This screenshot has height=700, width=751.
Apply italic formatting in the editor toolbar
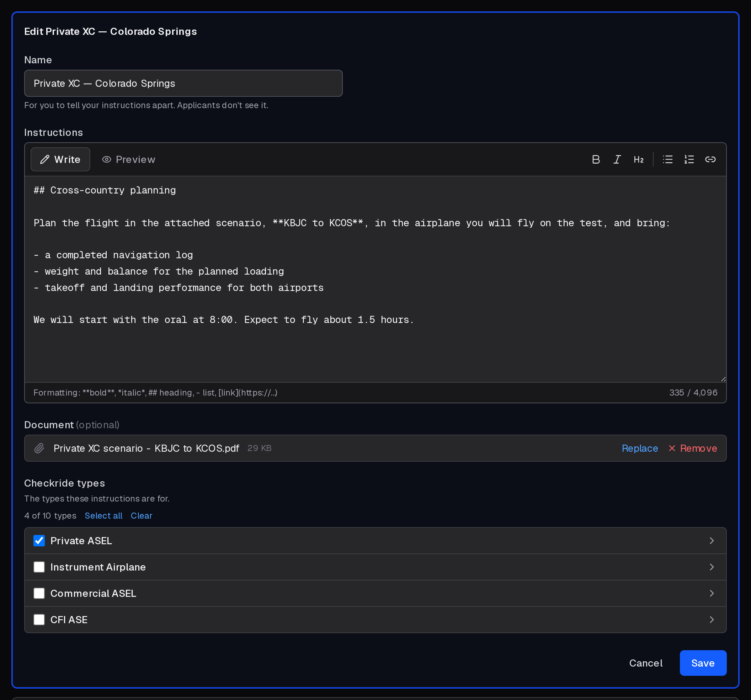click(617, 159)
